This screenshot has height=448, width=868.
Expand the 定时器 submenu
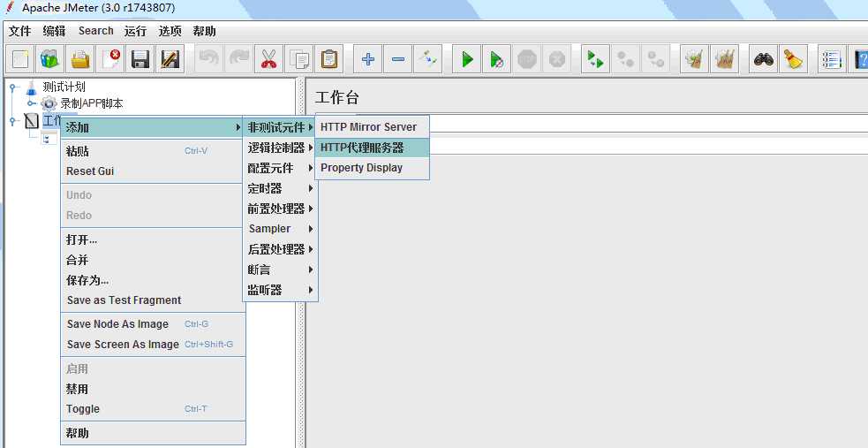pos(280,188)
